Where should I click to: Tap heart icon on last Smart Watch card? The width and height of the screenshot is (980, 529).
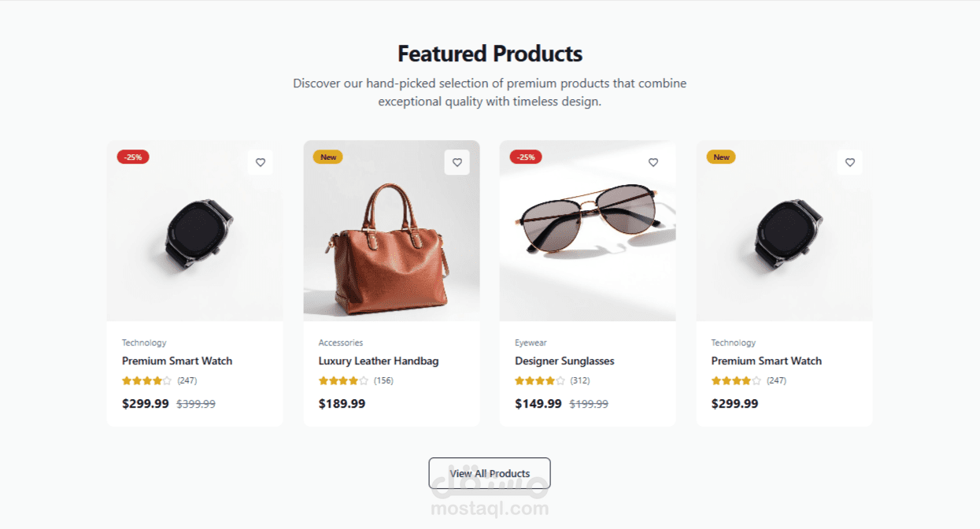point(850,163)
